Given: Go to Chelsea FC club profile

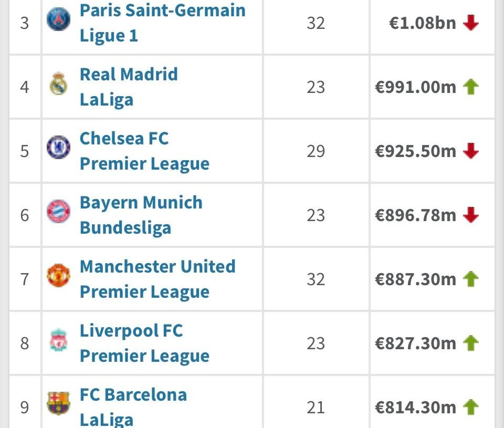Looking at the screenshot, I should [x=124, y=139].
